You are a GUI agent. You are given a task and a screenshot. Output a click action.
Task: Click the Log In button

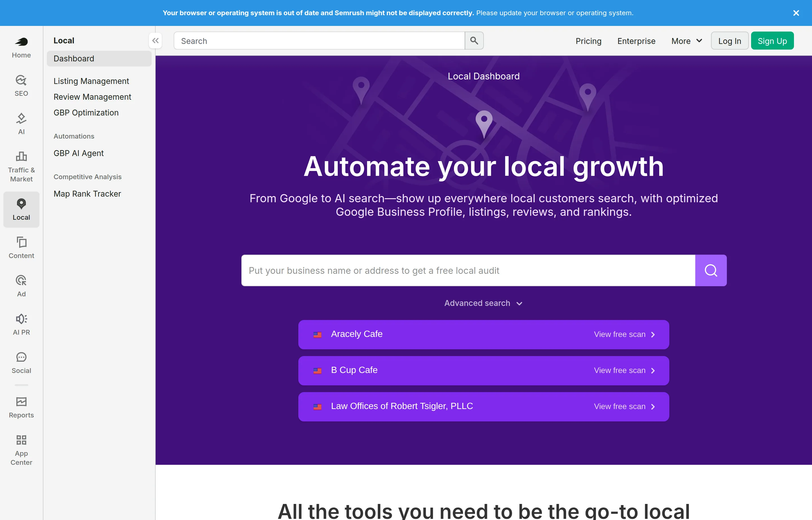[730, 41]
